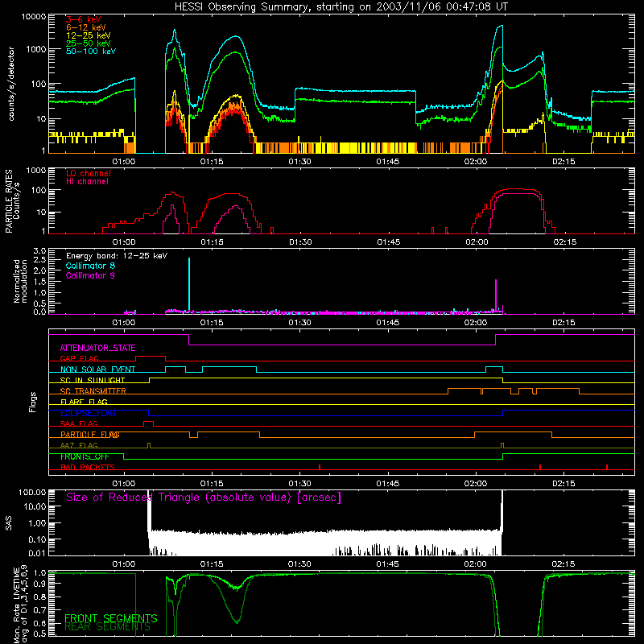Click the "counts/s/detector" y-axis label
644x644 pixels.
click(x=11, y=84)
